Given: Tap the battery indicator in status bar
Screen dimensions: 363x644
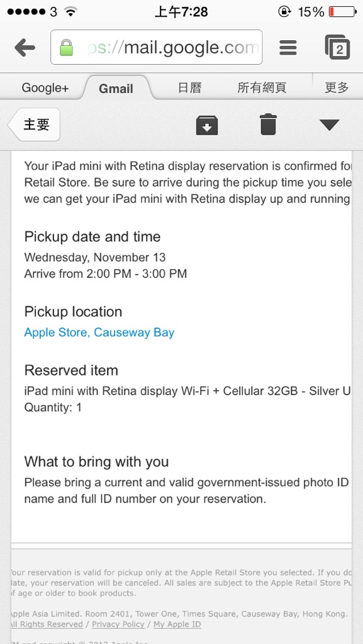Looking at the screenshot, I should (x=343, y=12).
